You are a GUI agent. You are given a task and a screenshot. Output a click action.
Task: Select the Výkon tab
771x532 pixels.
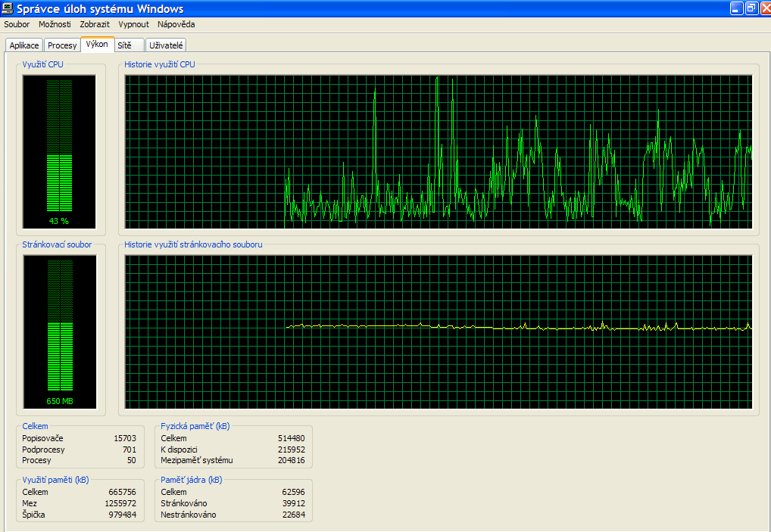pyautogui.click(x=97, y=45)
